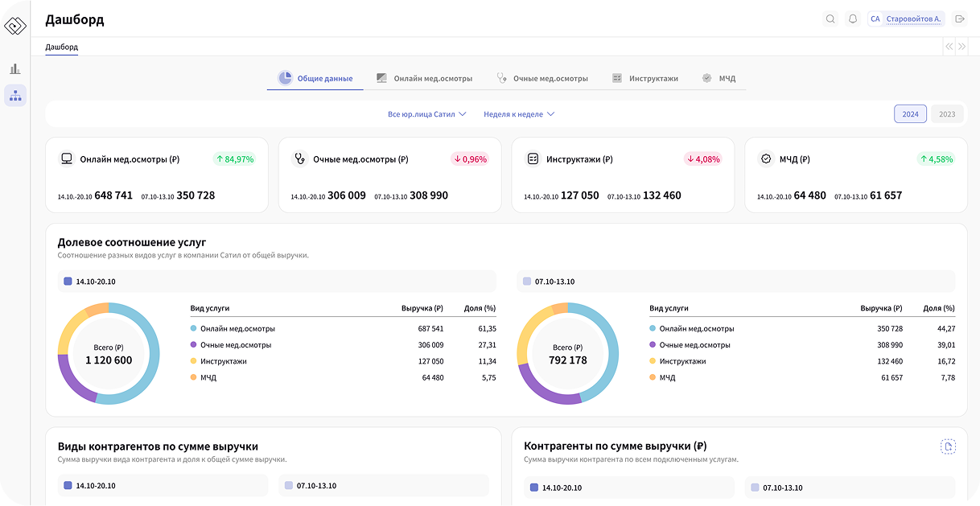Image resolution: width=980 pixels, height=506 pixels.
Task: Open the Неделя к неделе dropdown
Action: (519, 114)
